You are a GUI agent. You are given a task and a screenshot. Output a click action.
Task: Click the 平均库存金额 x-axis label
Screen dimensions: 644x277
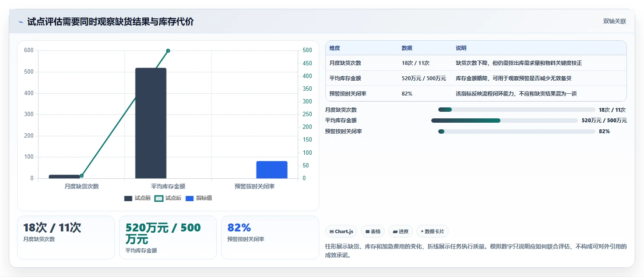coord(168,186)
